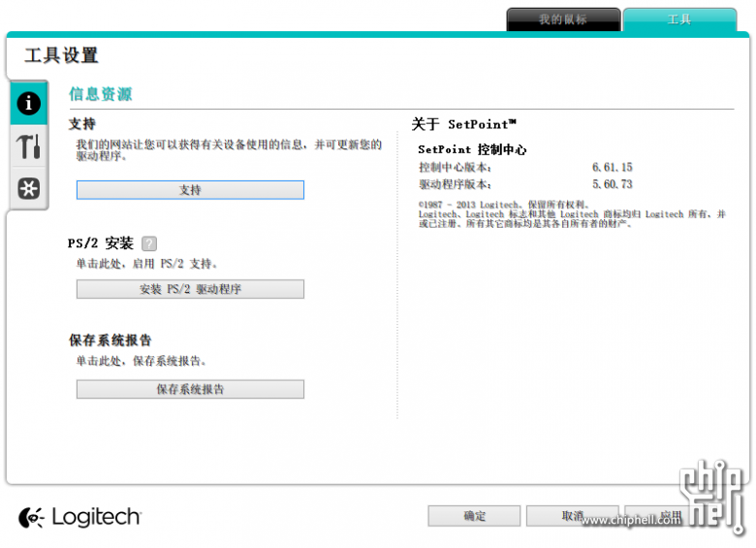Click the 应用 apply button

click(671, 516)
